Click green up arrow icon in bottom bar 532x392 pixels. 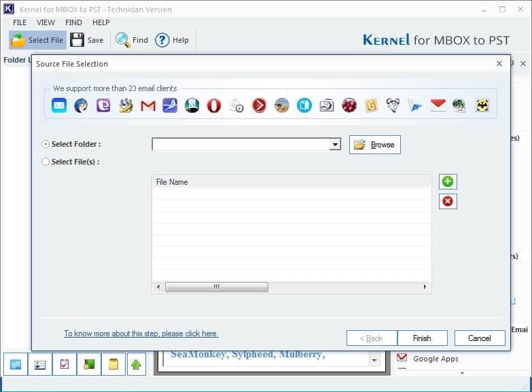click(137, 364)
